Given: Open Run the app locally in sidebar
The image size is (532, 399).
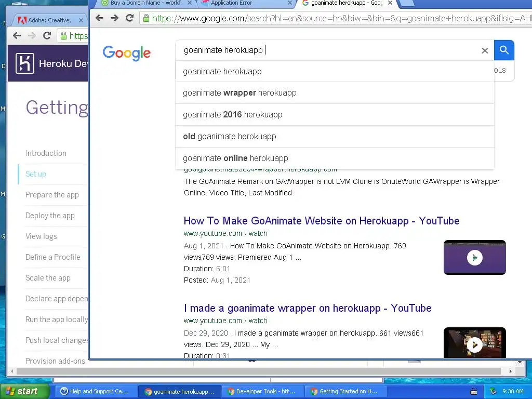Looking at the screenshot, I should pos(56,320).
